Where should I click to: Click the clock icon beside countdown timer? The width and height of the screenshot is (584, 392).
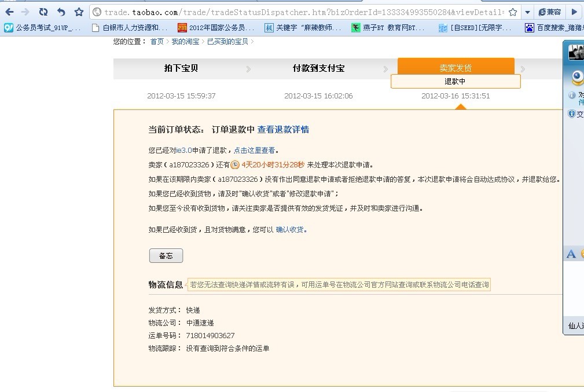click(235, 164)
